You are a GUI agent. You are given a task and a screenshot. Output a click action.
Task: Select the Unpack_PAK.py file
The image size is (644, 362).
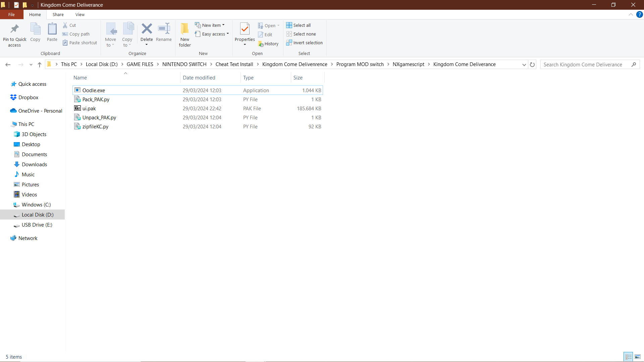[x=198, y=117]
